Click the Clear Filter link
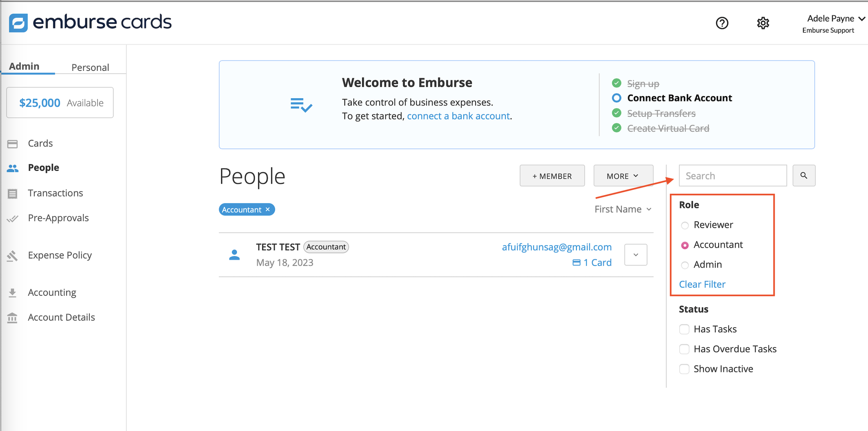868x431 pixels. pyautogui.click(x=702, y=284)
